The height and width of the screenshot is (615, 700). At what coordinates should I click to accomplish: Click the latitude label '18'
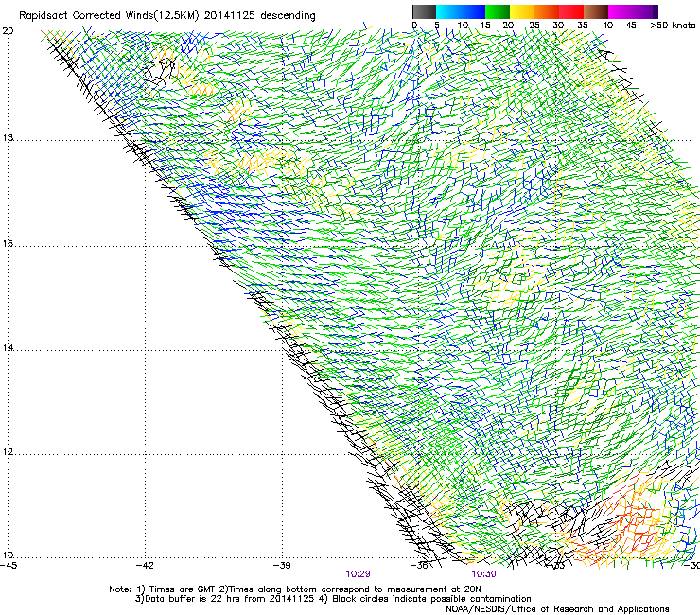[x=8, y=138]
